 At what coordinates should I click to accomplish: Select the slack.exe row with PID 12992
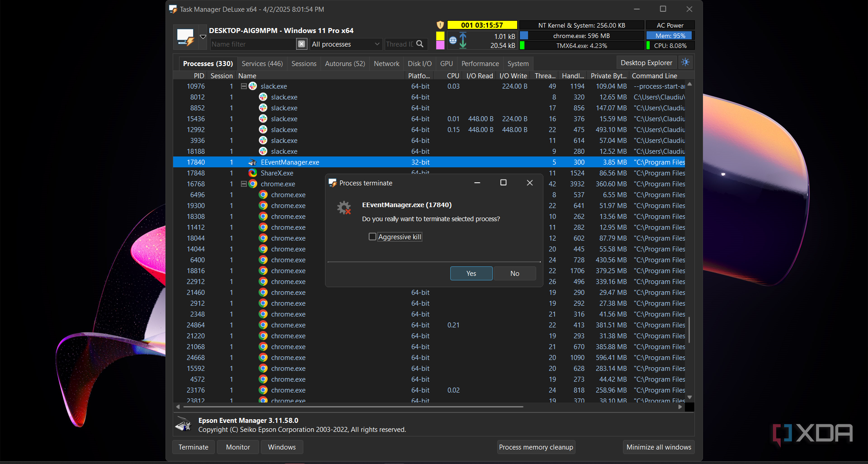pos(429,130)
